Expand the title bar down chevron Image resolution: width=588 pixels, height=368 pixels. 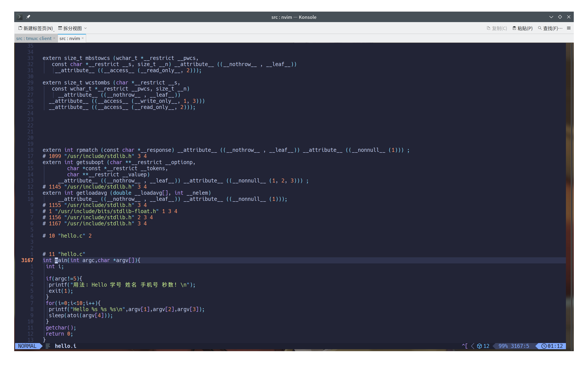point(551,17)
